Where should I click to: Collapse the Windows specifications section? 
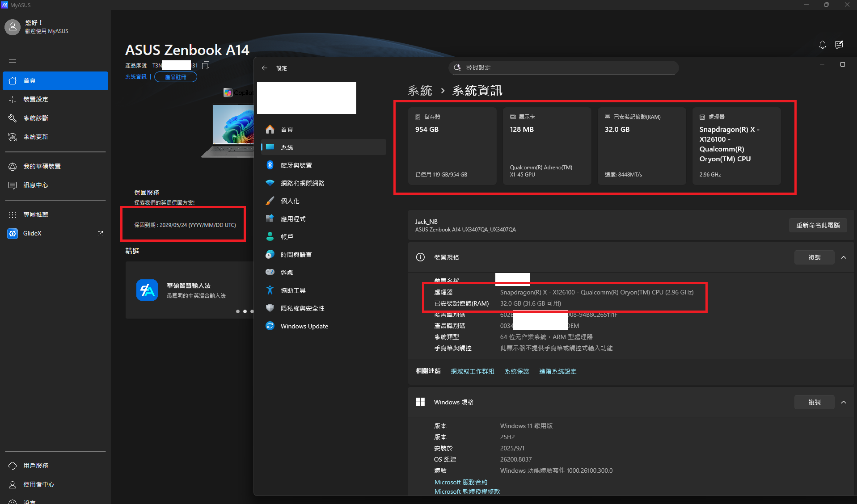point(844,402)
